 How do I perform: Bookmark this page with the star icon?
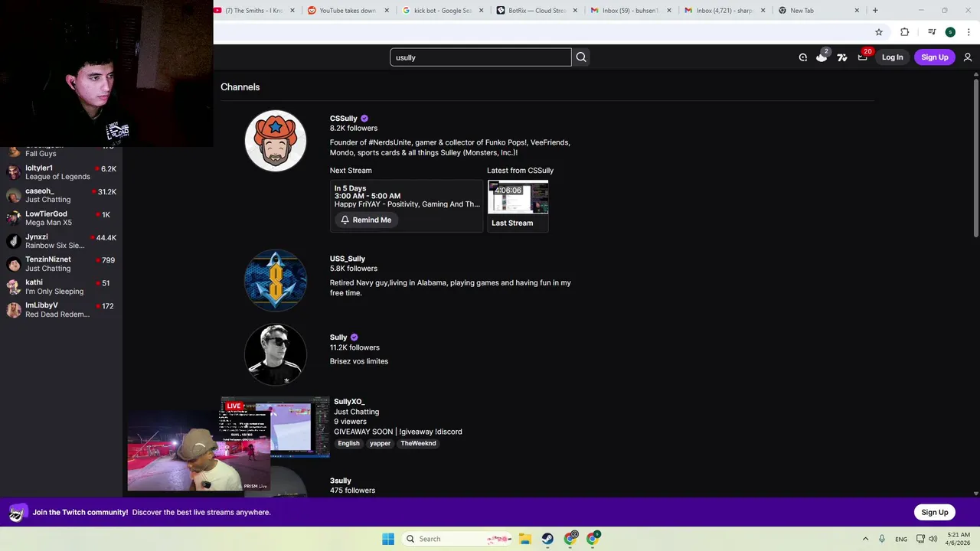[x=879, y=32]
